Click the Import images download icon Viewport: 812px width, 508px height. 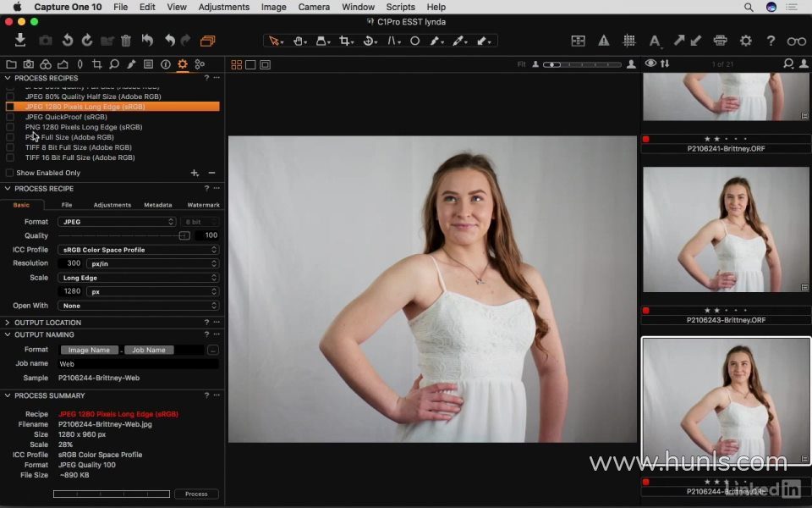point(20,40)
